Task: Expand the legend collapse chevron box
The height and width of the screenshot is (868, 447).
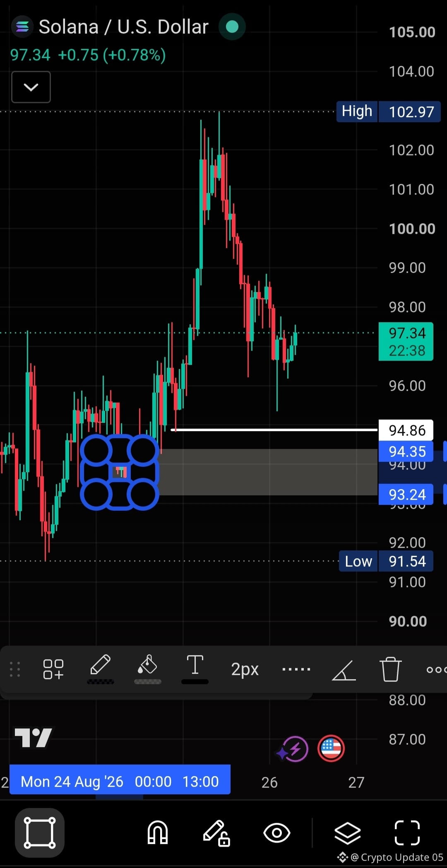Action: point(31,87)
